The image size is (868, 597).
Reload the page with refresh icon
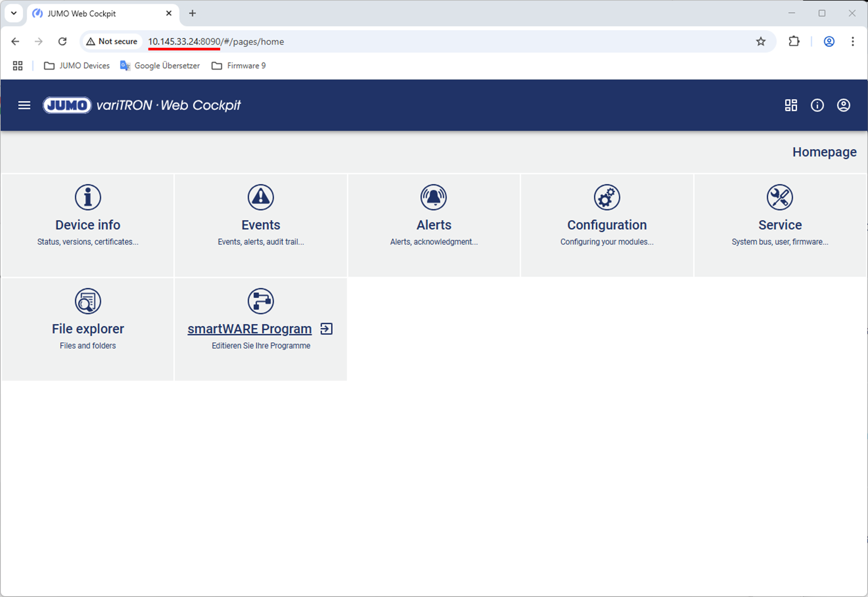63,41
